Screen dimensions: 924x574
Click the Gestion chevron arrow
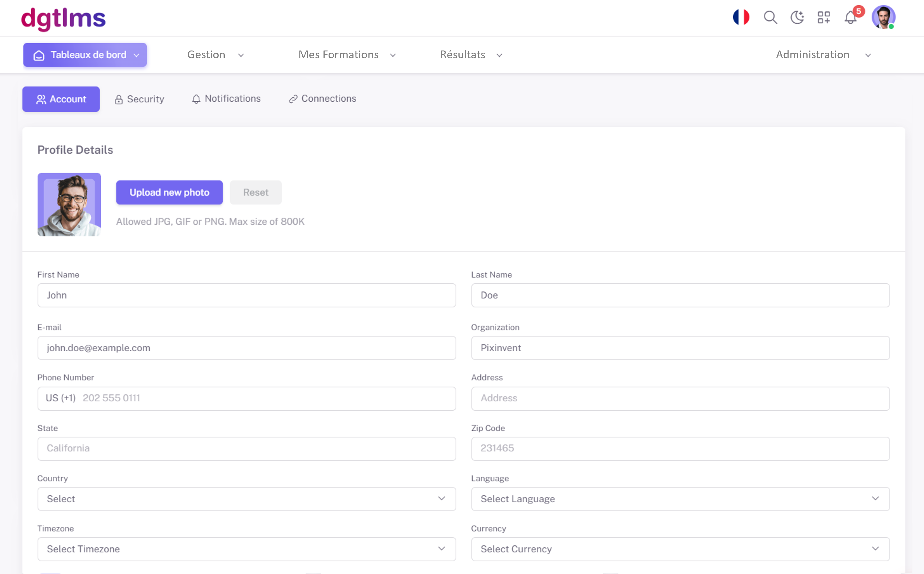tap(241, 56)
